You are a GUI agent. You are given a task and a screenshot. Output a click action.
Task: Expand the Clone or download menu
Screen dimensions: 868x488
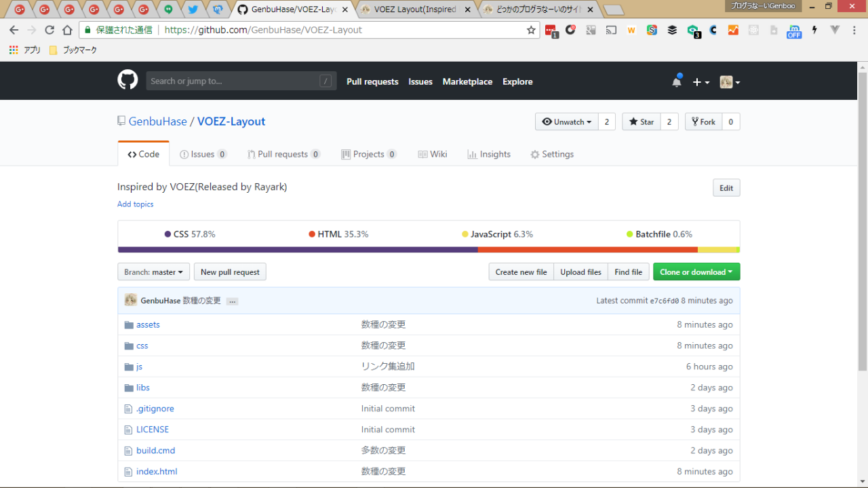point(696,272)
